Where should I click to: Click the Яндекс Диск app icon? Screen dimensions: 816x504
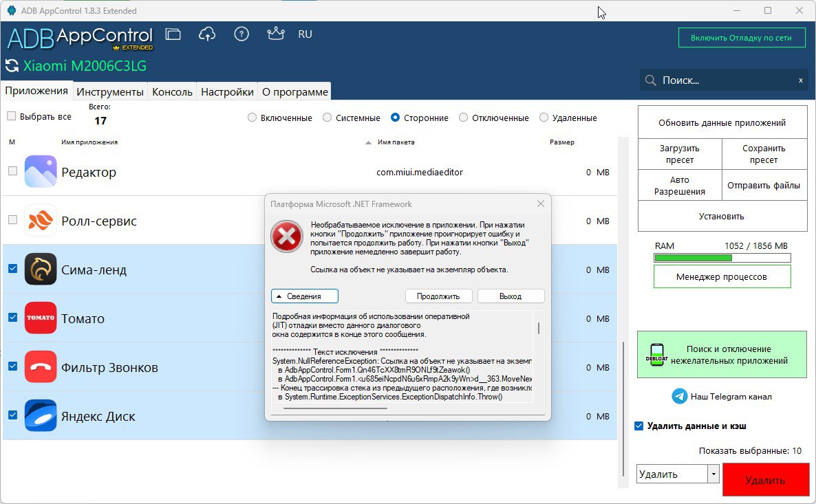tap(41, 415)
